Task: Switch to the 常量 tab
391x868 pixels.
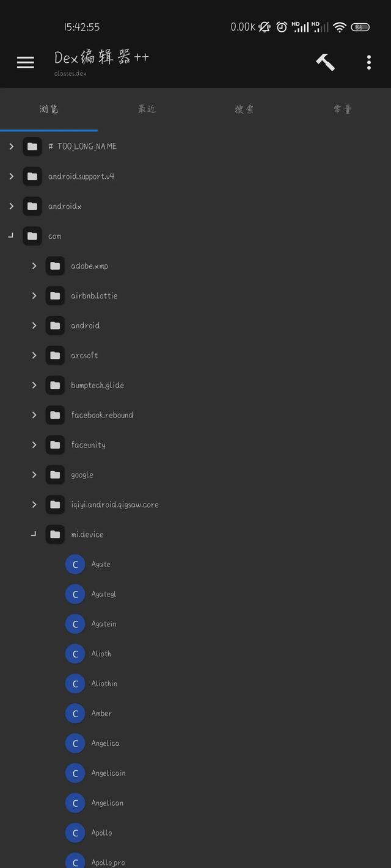Action: click(x=342, y=109)
